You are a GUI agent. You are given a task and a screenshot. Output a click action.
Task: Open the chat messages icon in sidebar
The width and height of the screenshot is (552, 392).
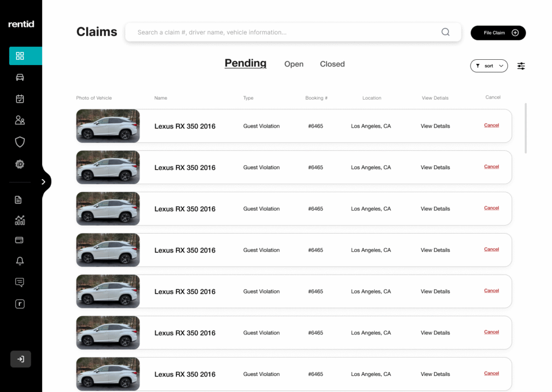click(20, 282)
